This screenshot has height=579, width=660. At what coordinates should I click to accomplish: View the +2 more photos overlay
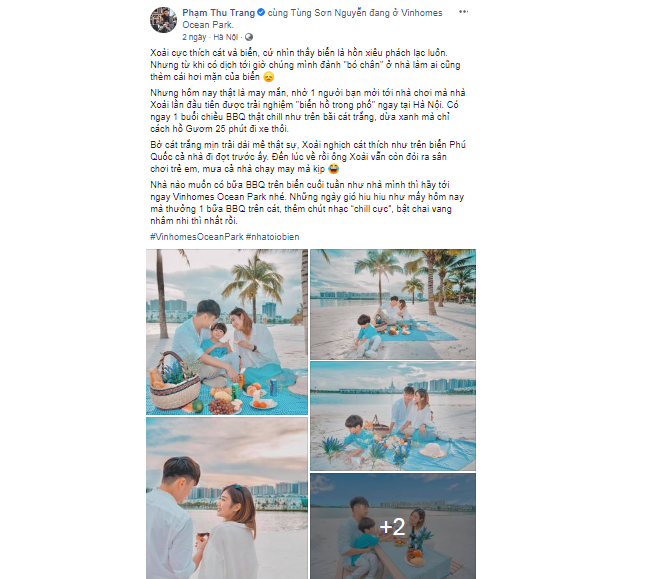coord(393,526)
